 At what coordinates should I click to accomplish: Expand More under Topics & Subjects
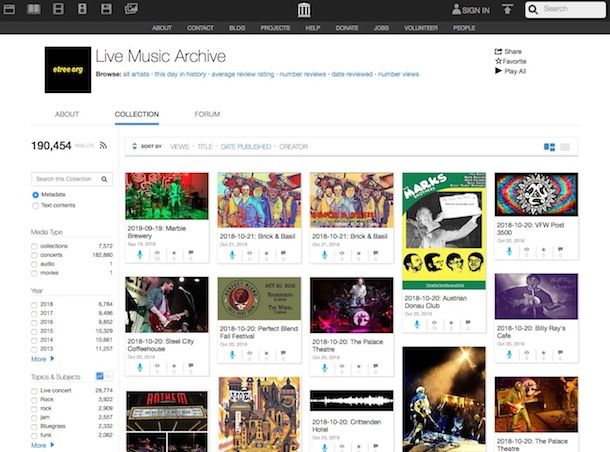[x=42, y=445]
